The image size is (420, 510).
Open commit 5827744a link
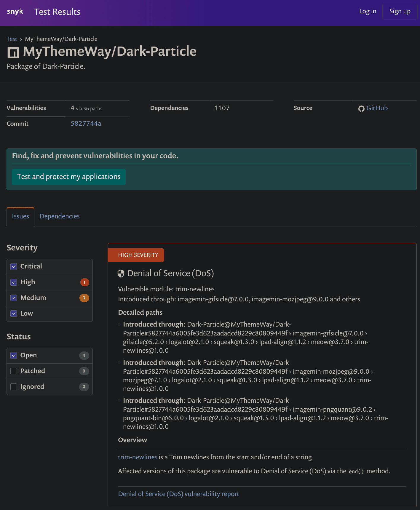pos(86,124)
